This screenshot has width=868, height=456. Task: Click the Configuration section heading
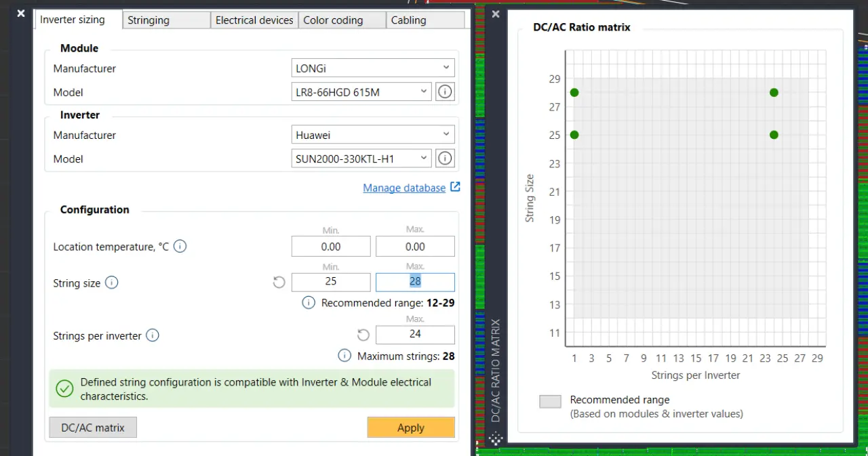(x=95, y=209)
